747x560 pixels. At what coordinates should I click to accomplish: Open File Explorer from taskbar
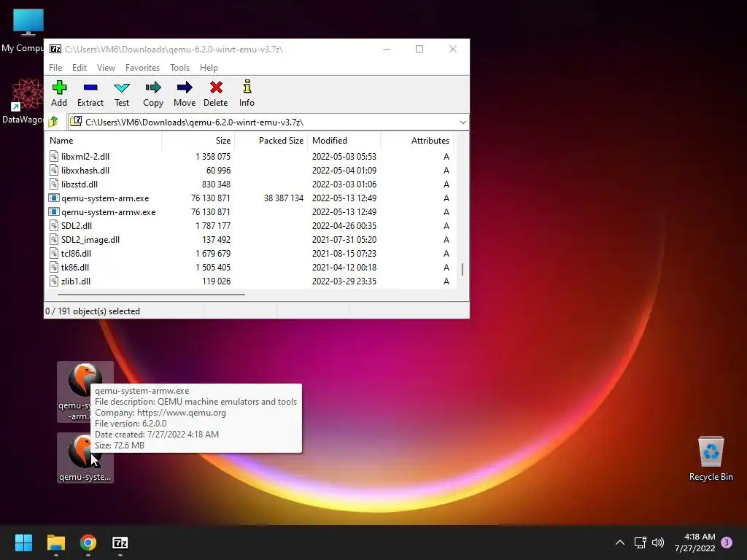(55, 542)
